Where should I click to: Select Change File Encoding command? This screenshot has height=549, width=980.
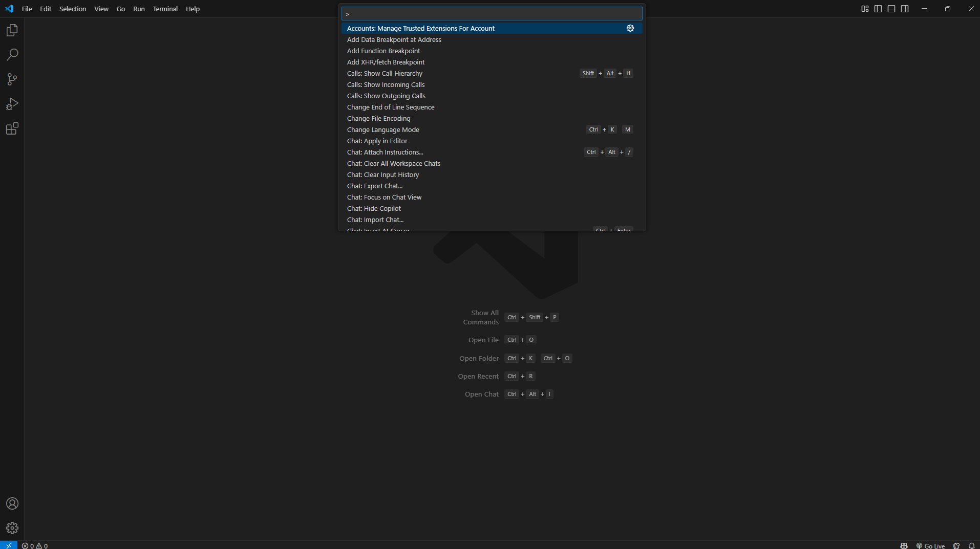492,118
